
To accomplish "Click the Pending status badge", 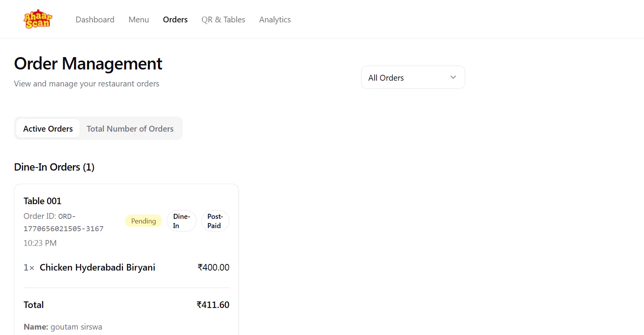I will [143, 221].
